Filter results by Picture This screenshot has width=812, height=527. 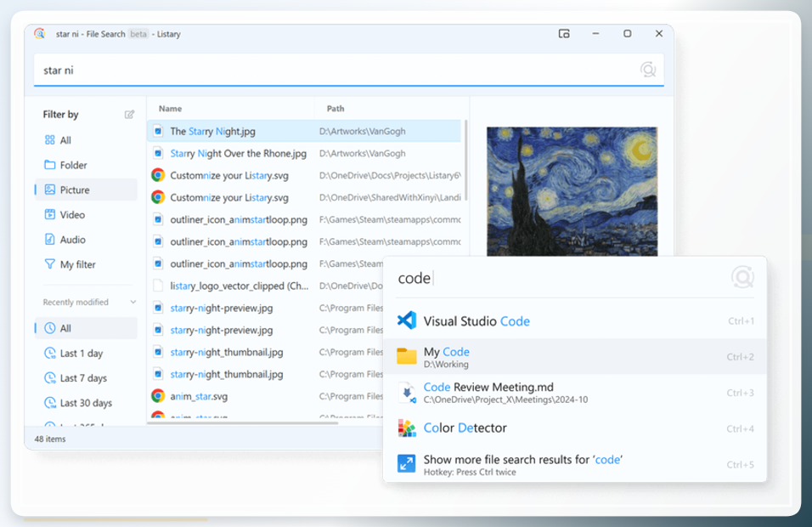click(86, 190)
